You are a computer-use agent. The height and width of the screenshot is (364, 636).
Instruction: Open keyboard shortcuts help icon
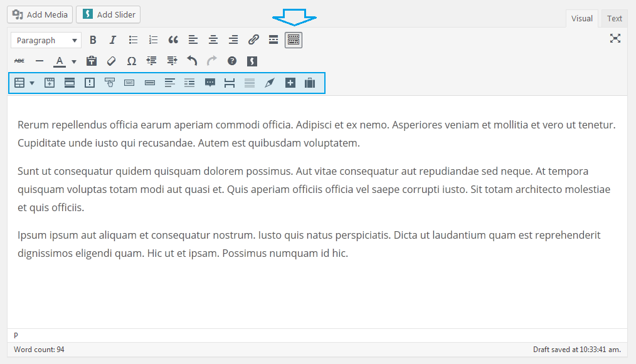[x=232, y=61]
